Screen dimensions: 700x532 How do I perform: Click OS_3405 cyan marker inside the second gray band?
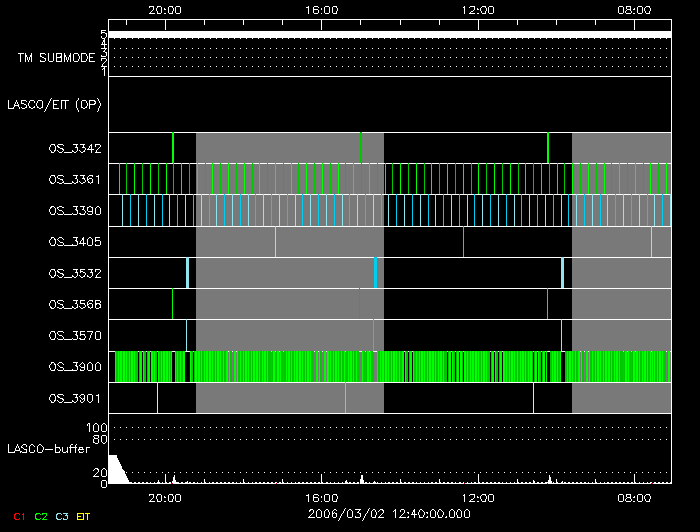[651, 242]
